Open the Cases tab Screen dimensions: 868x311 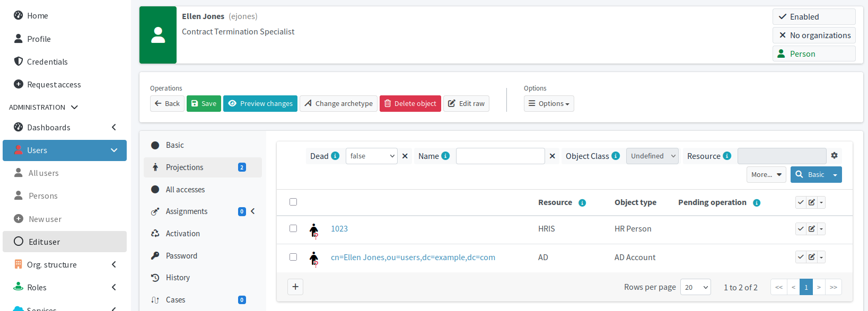(x=203, y=300)
